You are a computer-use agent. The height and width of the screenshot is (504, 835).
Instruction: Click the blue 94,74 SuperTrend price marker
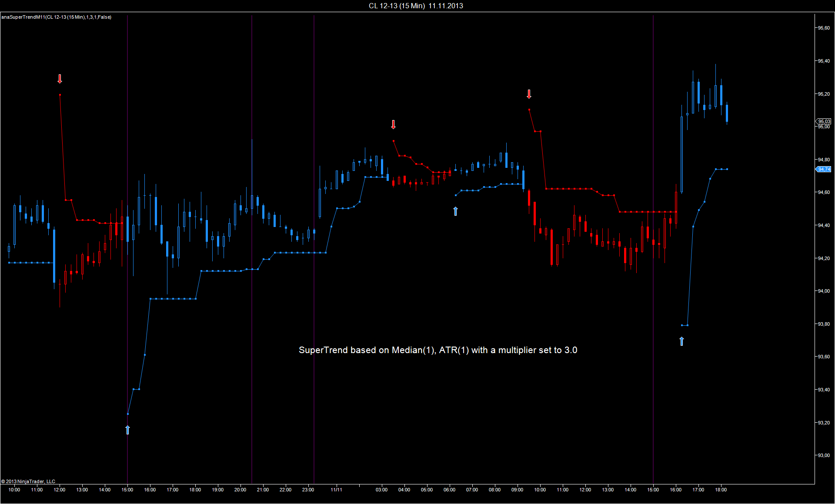click(824, 169)
